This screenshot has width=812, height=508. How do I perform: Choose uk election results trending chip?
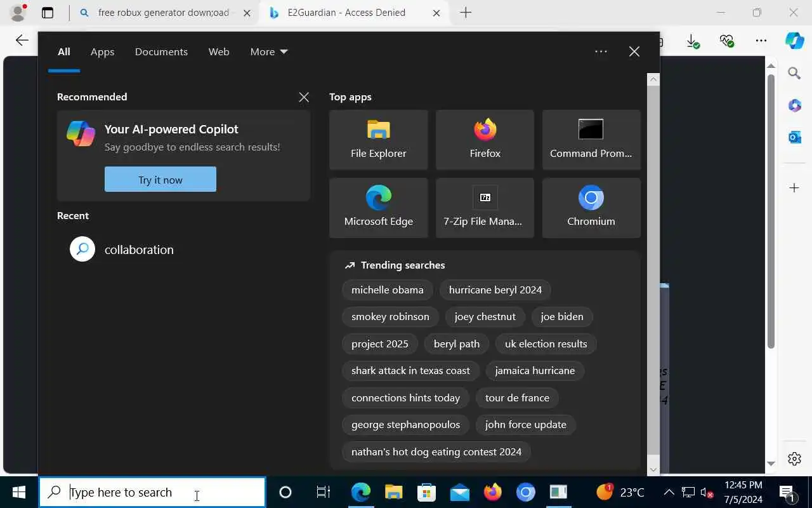(546, 344)
